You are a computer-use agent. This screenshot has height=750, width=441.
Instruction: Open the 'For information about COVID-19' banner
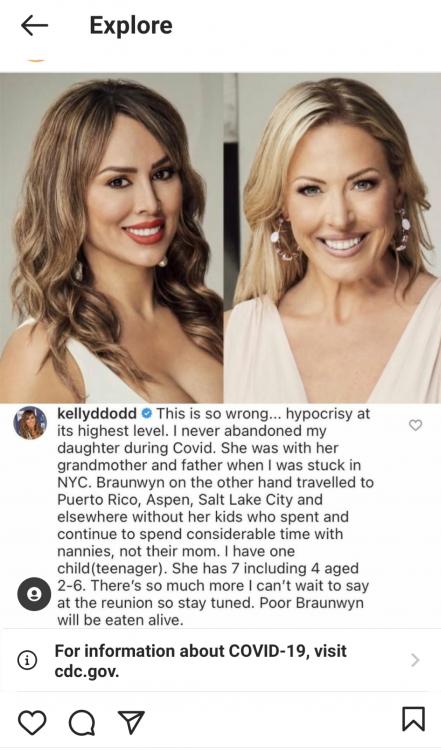tap(220, 661)
